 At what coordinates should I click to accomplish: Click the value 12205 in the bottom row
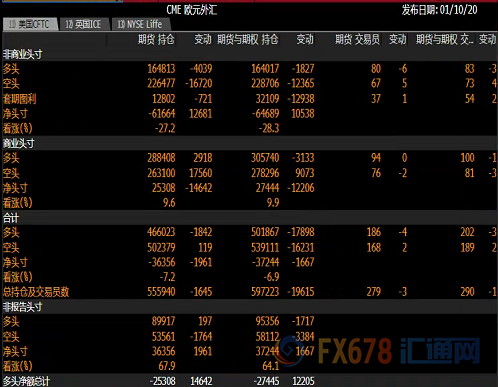[x=303, y=381]
